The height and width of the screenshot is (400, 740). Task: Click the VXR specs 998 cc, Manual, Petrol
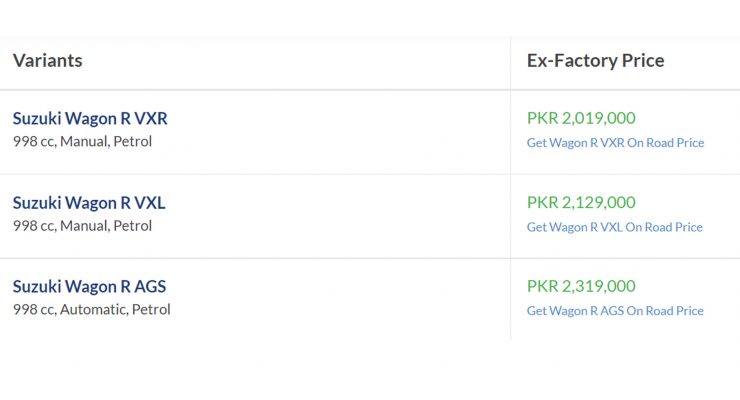83,142
